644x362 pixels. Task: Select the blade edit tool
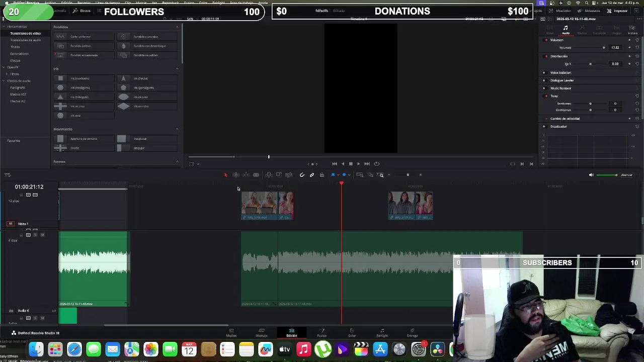pos(256,175)
